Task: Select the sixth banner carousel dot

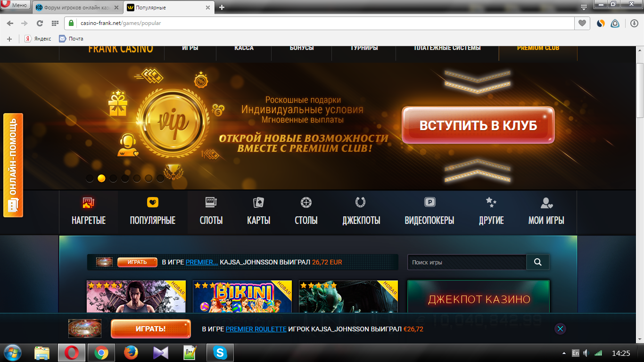Action: point(149,178)
